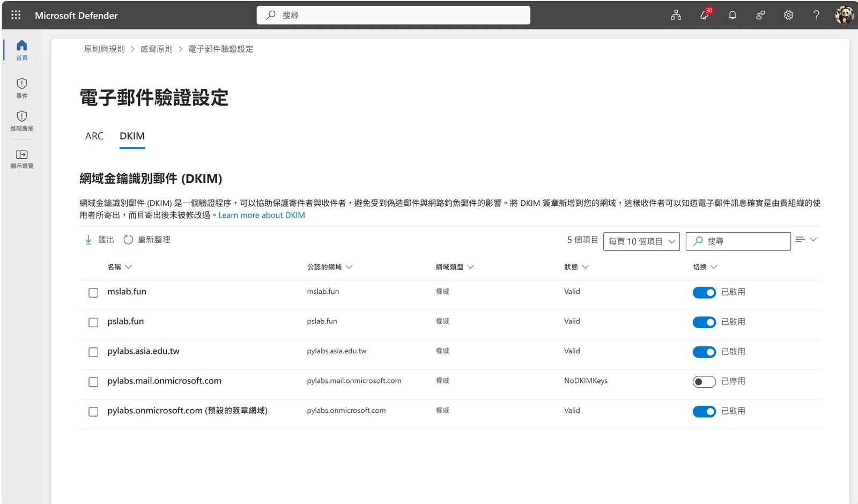Image resolution: width=858 pixels, height=504 pixels.
Task: Select checkbox for mslab.fun
Action: point(93,293)
